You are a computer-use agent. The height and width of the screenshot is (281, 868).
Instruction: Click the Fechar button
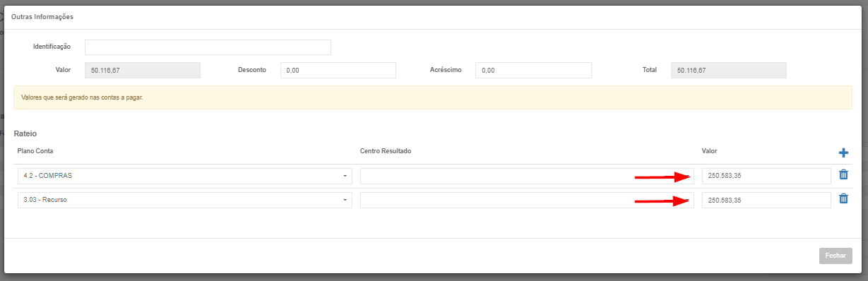coord(836,256)
